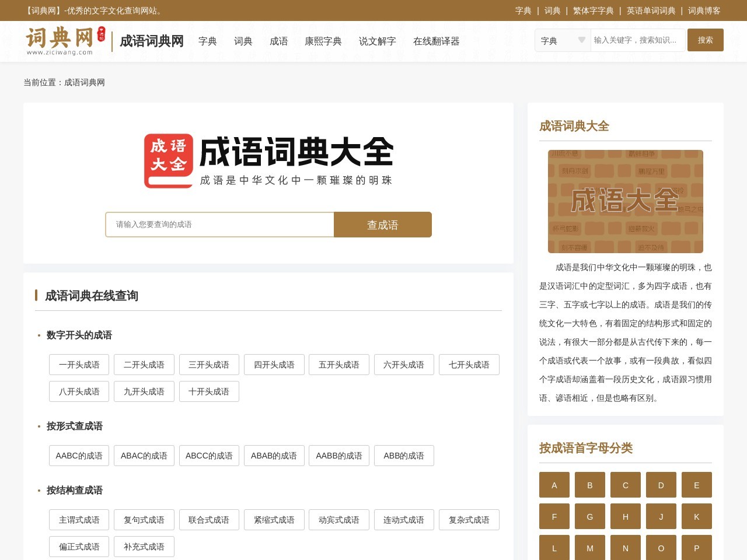Select 五开头成语

339,365
